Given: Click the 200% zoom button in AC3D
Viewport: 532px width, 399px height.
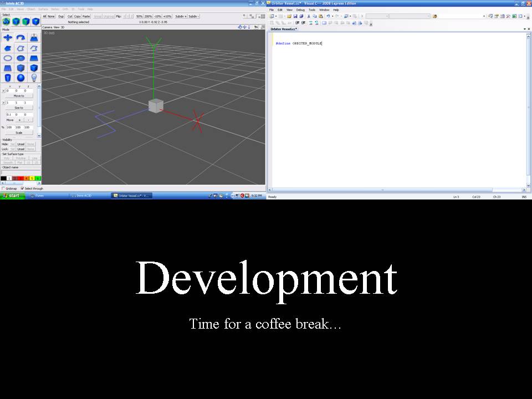Looking at the screenshot, I should coord(149,16).
